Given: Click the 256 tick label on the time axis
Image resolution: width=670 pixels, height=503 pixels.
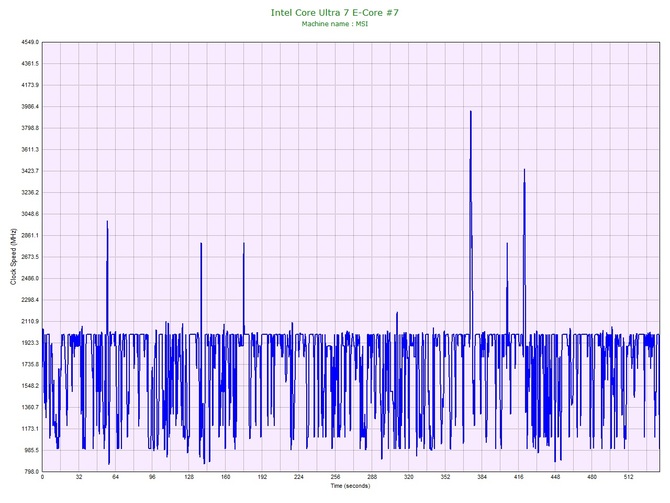Looking at the screenshot, I should pos(336,478).
